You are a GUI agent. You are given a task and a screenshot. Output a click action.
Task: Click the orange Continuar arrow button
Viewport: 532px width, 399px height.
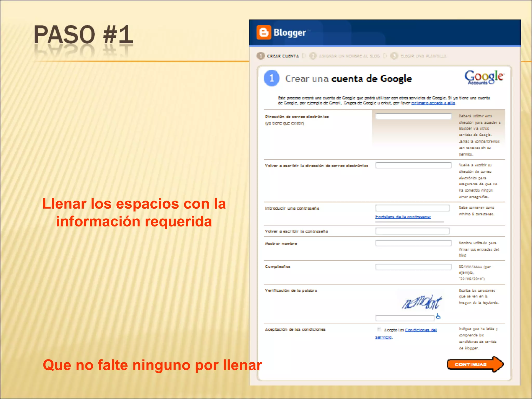click(x=475, y=364)
